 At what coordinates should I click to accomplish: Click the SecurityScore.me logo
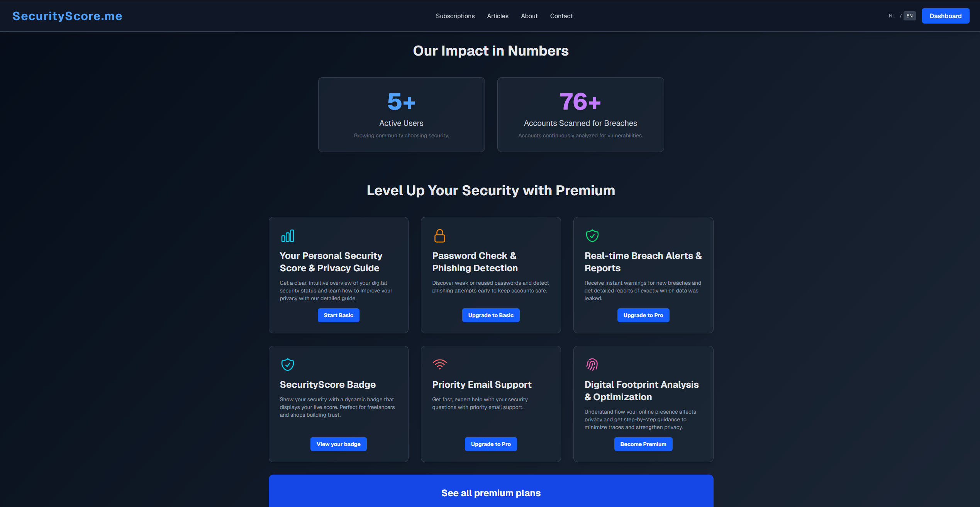click(67, 16)
